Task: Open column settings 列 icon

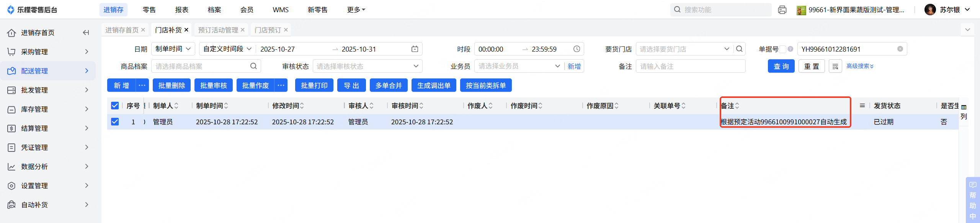Action: click(964, 112)
